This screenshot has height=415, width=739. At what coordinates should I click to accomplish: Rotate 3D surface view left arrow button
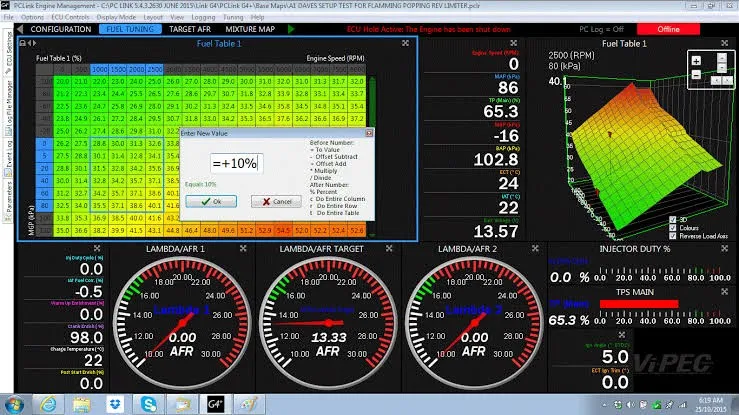[715, 80]
